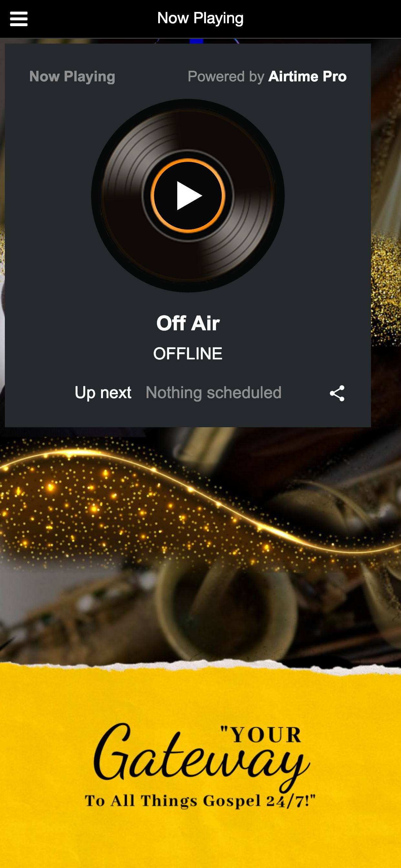Viewport: 401px width, 868px height.
Task: Tap the share icon
Action: (x=337, y=393)
